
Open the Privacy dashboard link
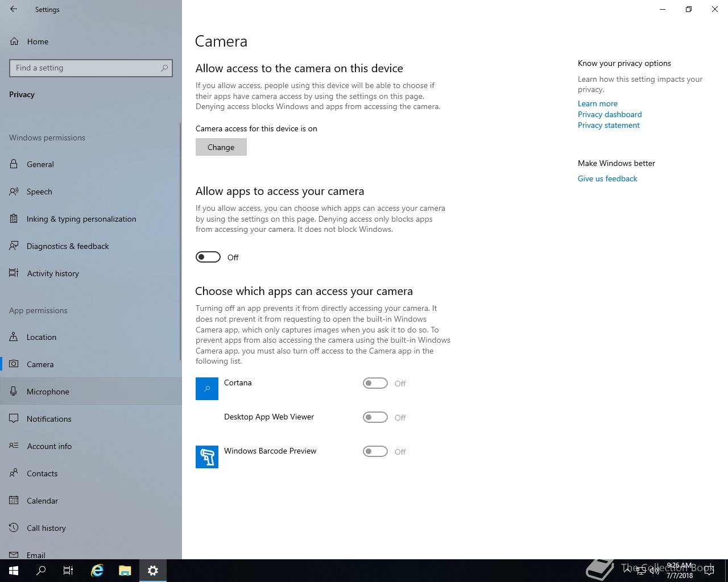point(610,114)
